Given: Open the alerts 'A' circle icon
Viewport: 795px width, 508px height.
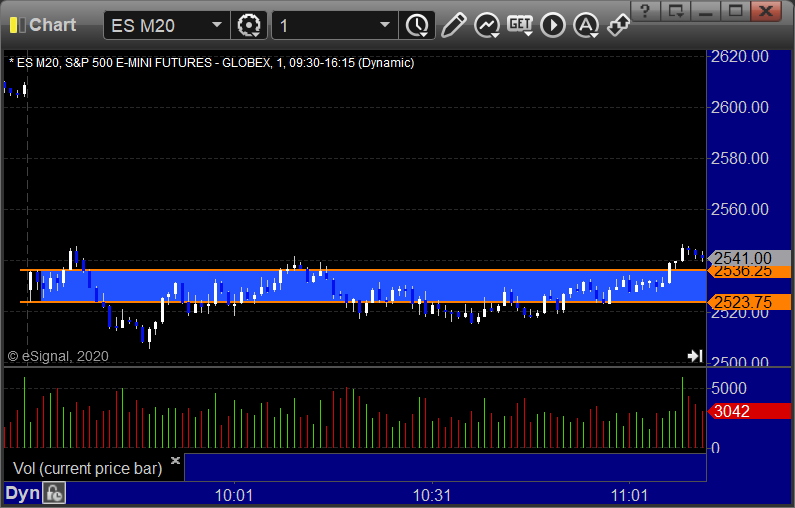Looking at the screenshot, I should coord(586,25).
